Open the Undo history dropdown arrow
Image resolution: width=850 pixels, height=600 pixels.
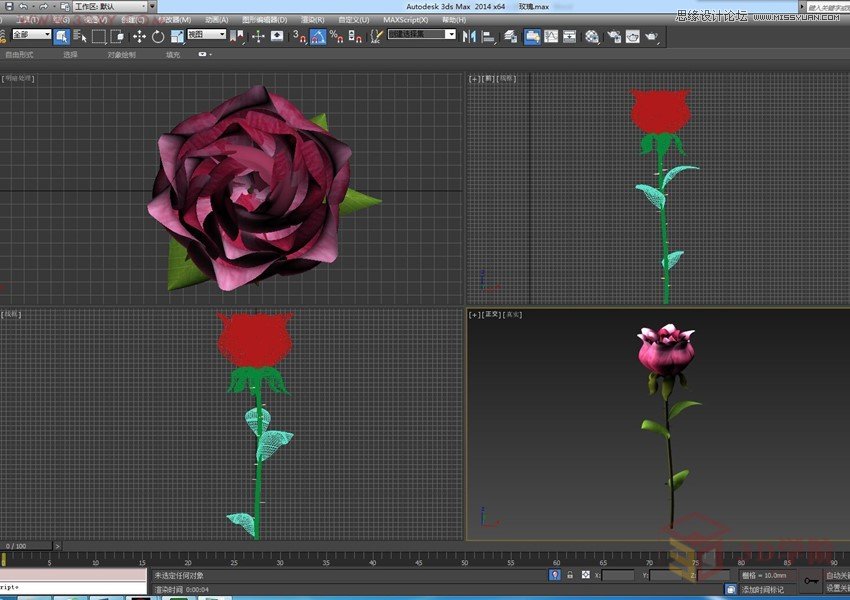32,7
